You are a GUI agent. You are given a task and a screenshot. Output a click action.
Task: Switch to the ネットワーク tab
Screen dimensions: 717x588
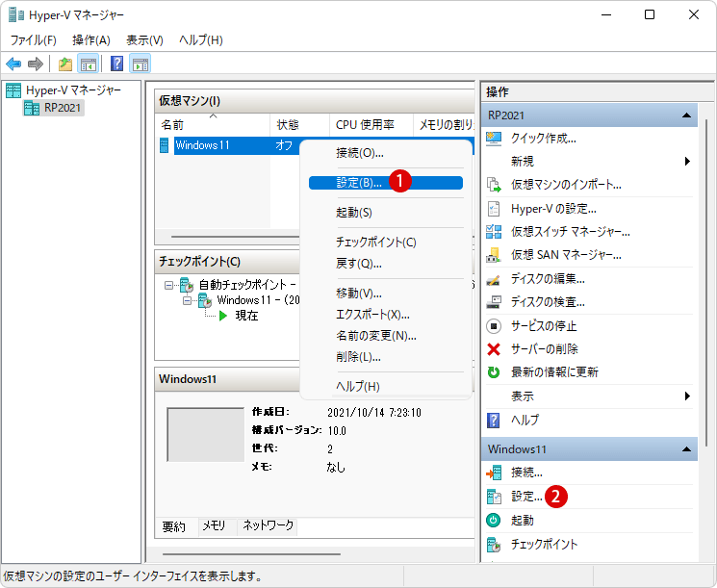click(268, 526)
